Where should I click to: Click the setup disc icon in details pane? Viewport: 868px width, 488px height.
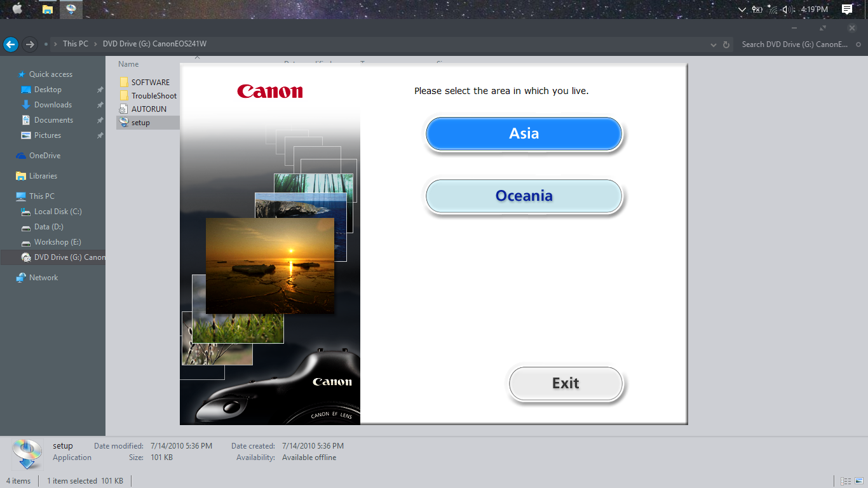click(27, 454)
